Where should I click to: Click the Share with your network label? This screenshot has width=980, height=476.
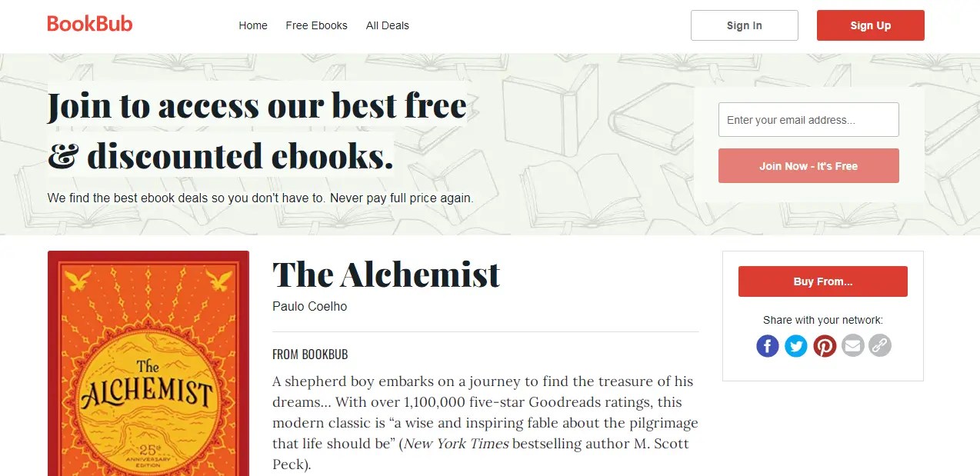click(x=822, y=319)
